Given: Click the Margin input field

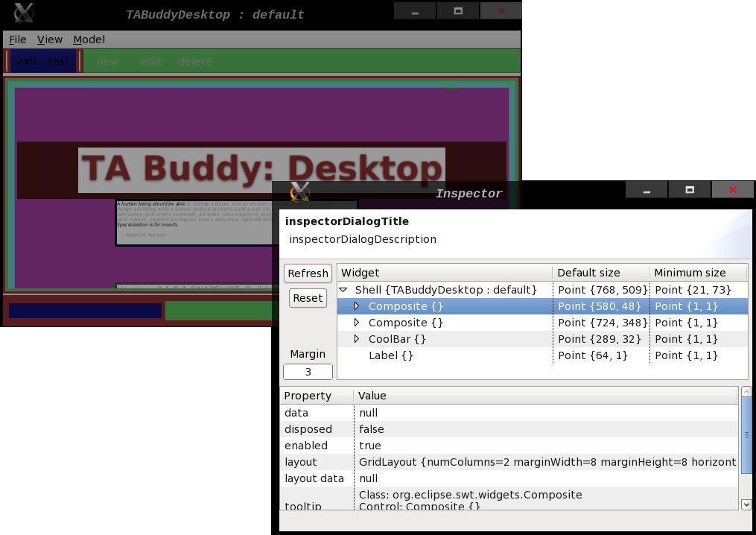Looking at the screenshot, I should (x=307, y=370).
